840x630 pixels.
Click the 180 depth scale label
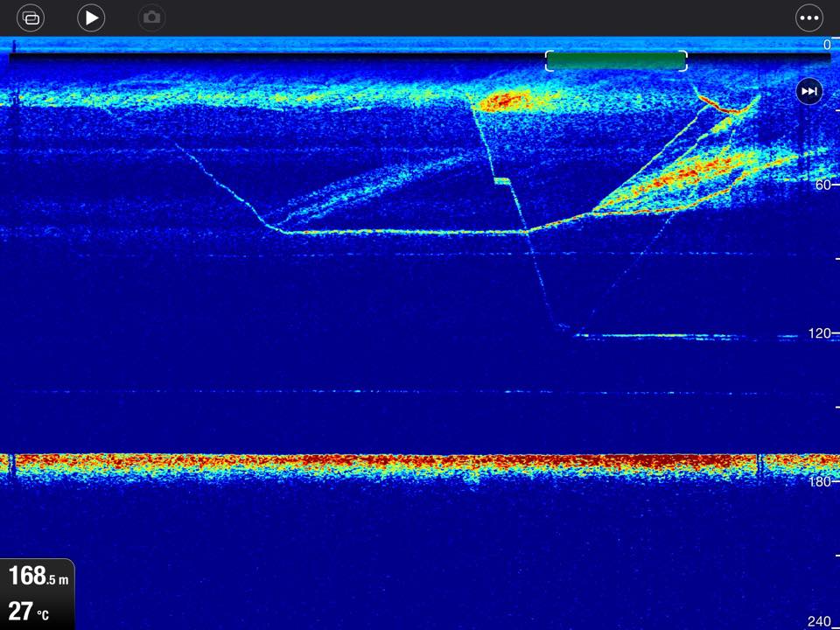tap(820, 481)
